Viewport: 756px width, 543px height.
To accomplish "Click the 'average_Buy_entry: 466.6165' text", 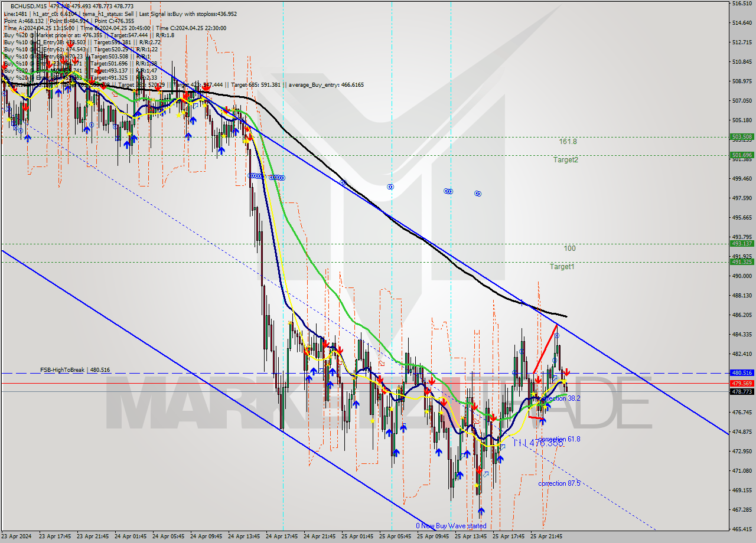I will pos(326,85).
